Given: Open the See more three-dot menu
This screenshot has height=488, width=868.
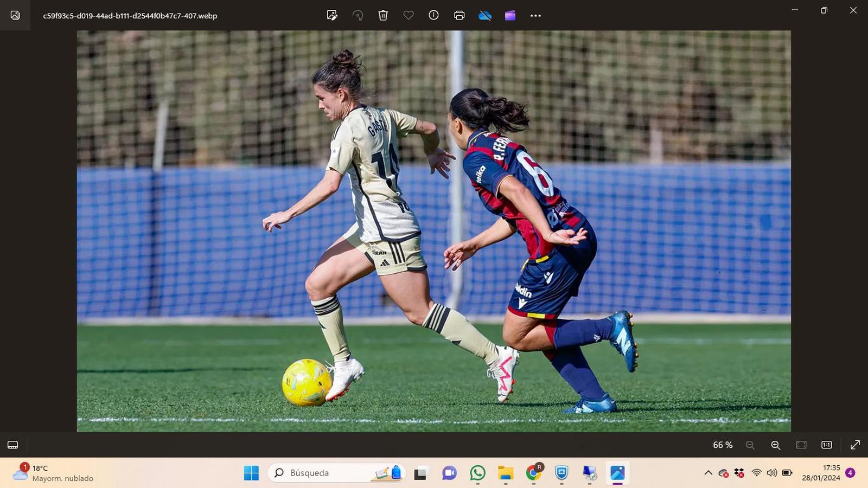Looking at the screenshot, I should point(535,16).
